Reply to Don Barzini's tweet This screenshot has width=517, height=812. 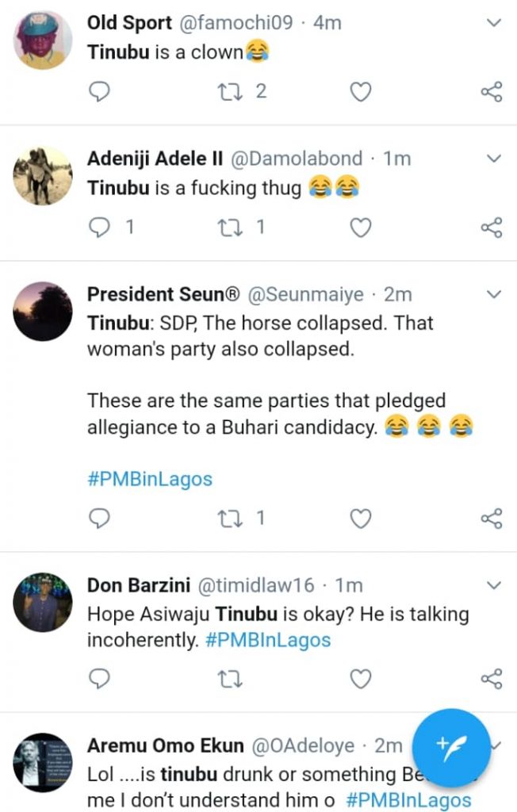tap(98, 679)
